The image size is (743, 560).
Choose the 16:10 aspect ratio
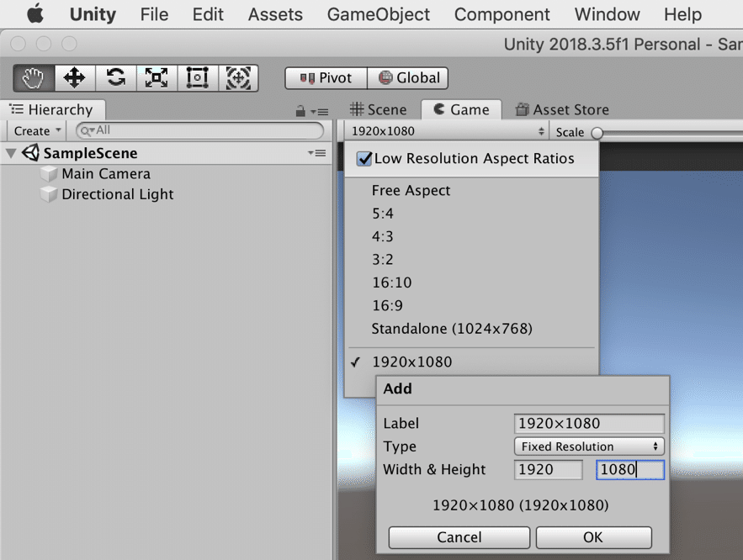pos(392,283)
